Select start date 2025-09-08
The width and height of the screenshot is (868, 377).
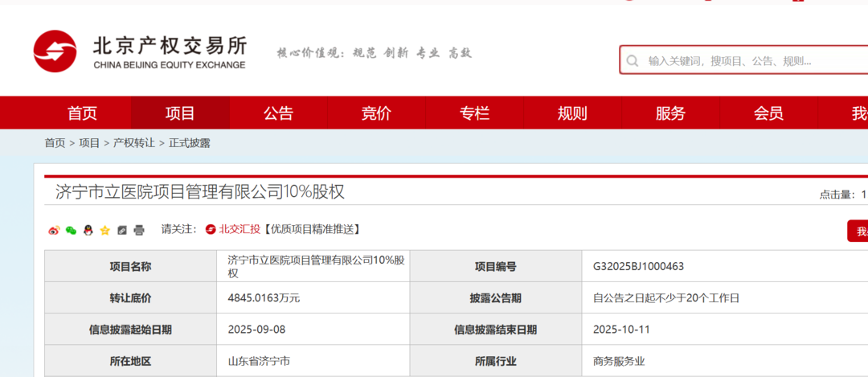click(256, 330)
